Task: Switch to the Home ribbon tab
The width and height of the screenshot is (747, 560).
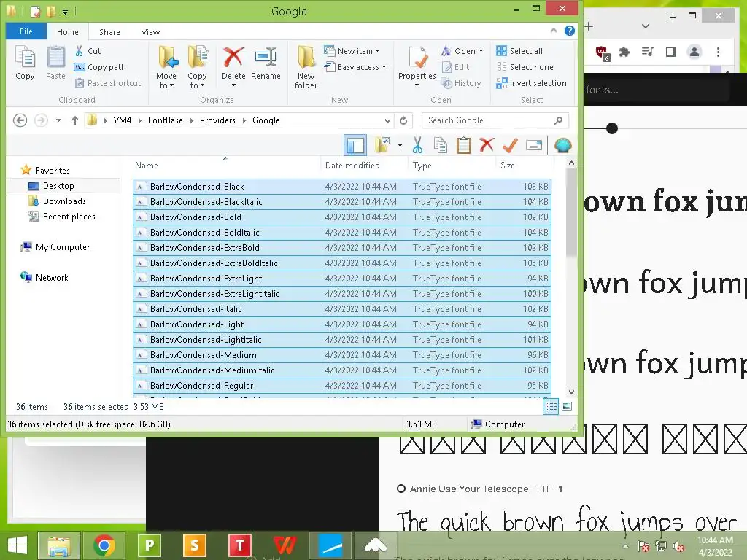Action: tap(68, 32)
